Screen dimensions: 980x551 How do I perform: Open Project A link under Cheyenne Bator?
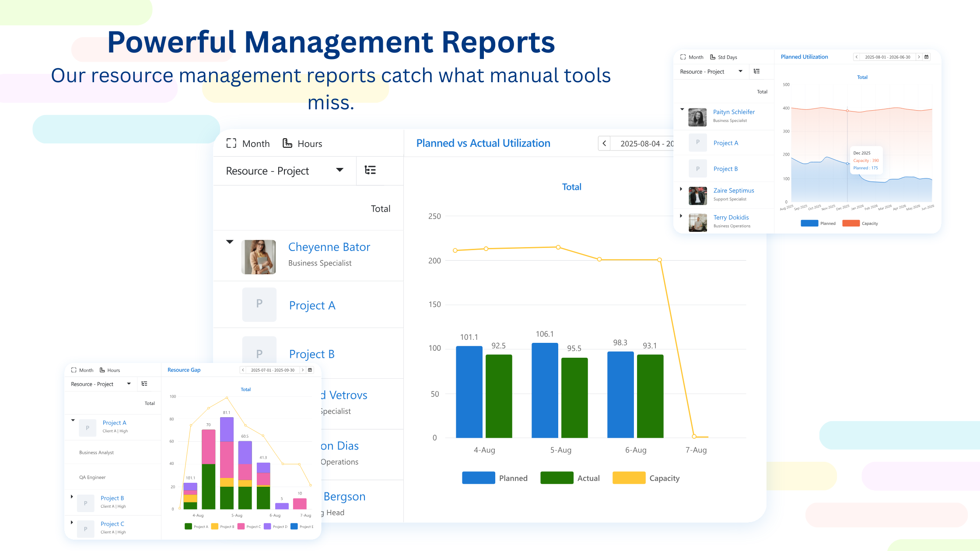(x=312, y=305)
